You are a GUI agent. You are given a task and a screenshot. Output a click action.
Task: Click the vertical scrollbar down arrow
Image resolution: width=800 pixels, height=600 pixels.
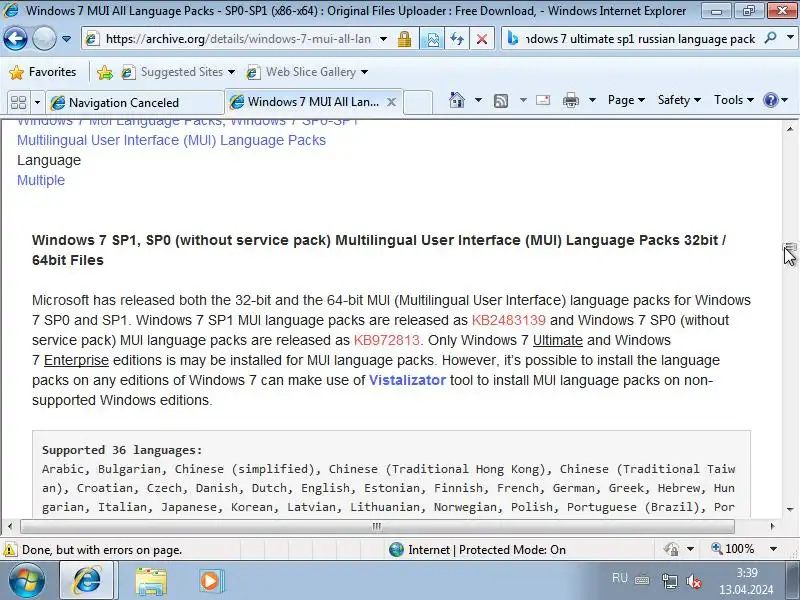(x=790, y=510)
